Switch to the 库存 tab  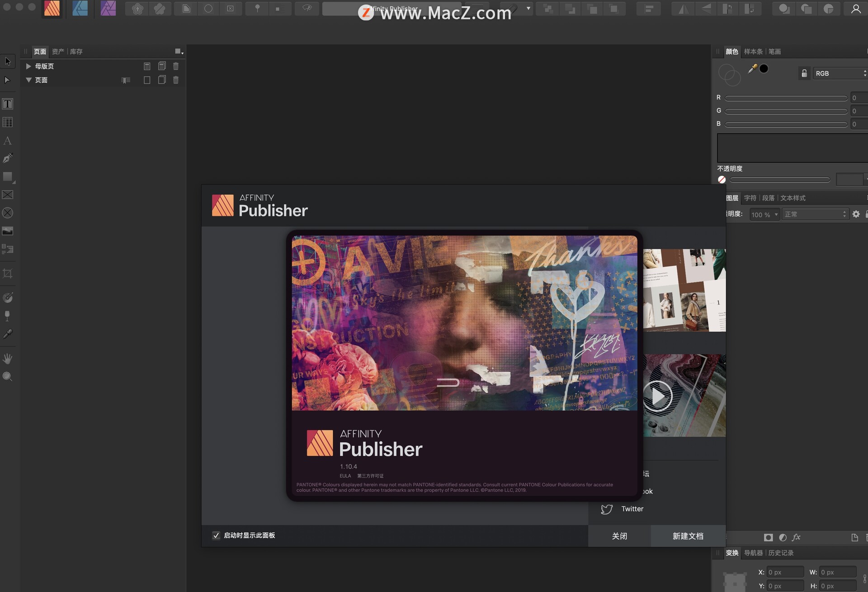coord(76,52)
